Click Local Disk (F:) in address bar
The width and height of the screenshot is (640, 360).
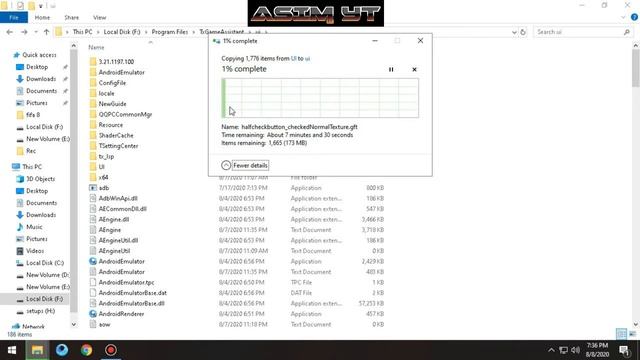(x=122, y=32)
